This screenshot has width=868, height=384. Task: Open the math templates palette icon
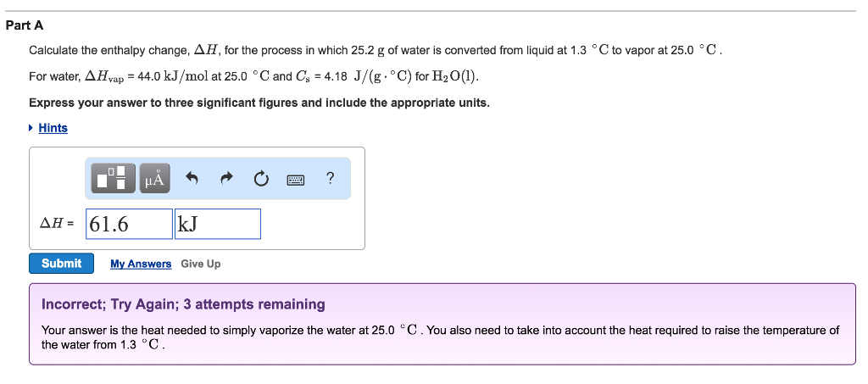116,179
